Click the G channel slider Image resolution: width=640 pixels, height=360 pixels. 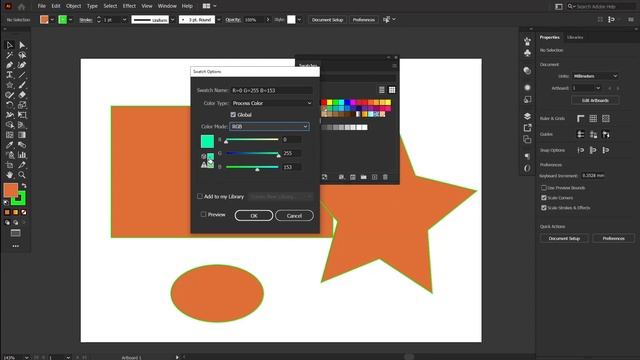pyautogui.click(x=252, y=153)
